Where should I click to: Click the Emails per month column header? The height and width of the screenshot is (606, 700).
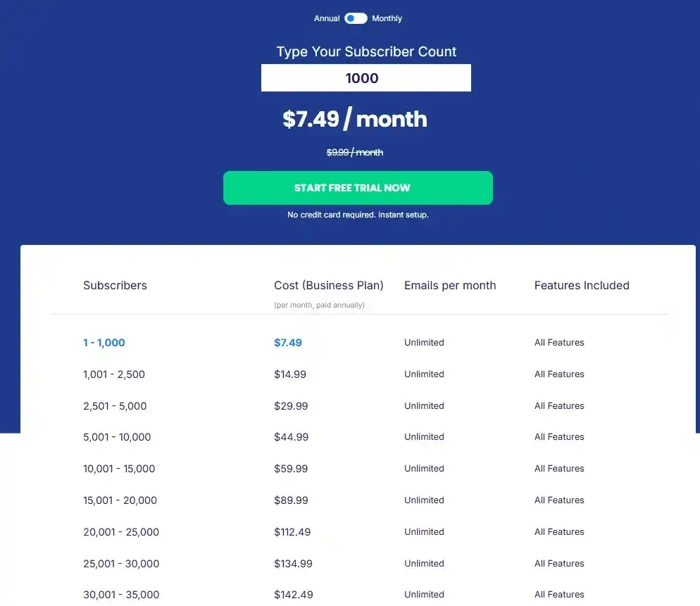coord(450,285)
